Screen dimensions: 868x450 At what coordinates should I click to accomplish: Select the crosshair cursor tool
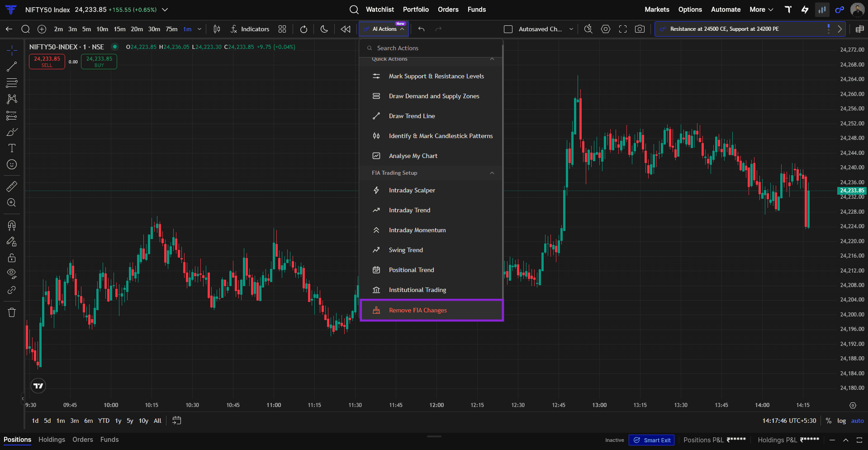[x=12, y=50]
